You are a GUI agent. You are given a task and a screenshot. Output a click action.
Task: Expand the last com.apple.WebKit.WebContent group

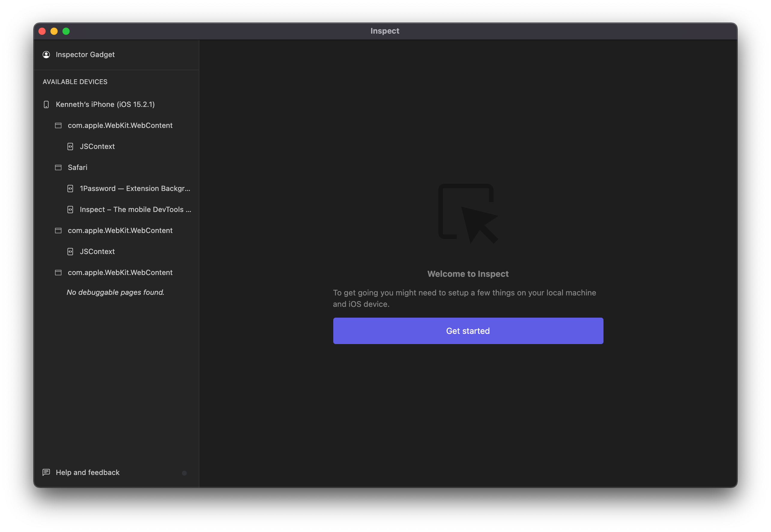pos(120,273)
